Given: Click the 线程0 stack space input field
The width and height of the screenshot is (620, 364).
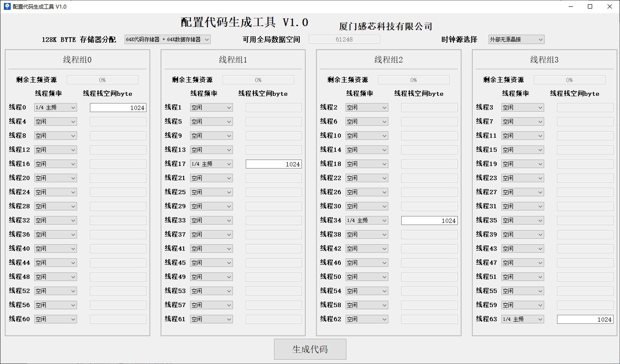Looking at the screenshot, I should click(x=118, y=108).
